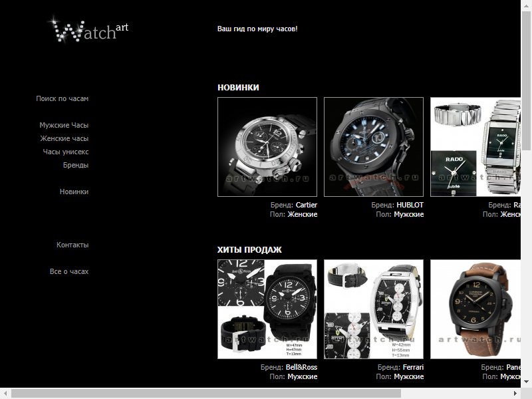
Task: Go to Мужские Часы section
Action: pos(64,125)
